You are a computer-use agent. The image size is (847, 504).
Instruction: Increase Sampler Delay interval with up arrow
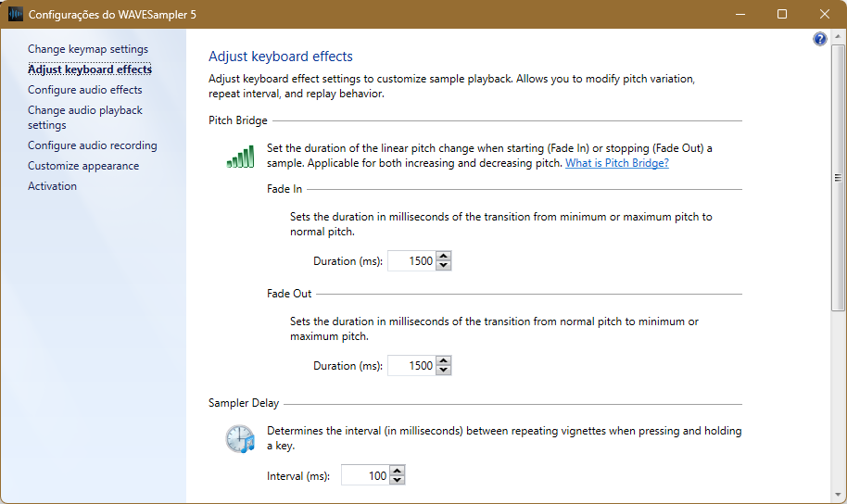click(398, 471)
